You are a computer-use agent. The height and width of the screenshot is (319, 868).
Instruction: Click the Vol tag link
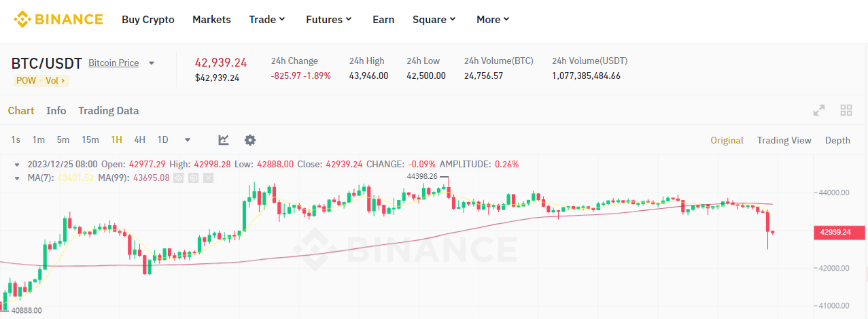coord(55,80)
